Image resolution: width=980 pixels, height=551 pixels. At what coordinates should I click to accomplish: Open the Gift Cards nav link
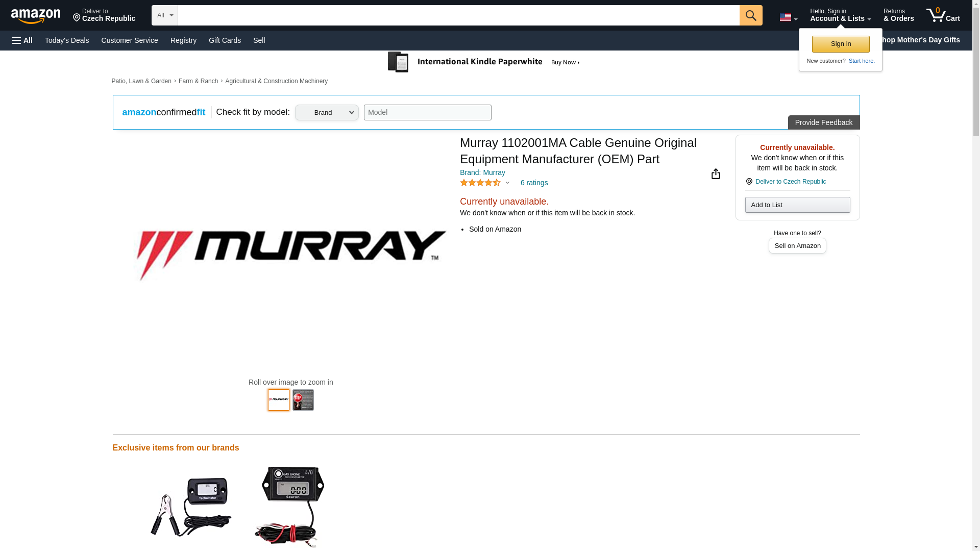225,40
